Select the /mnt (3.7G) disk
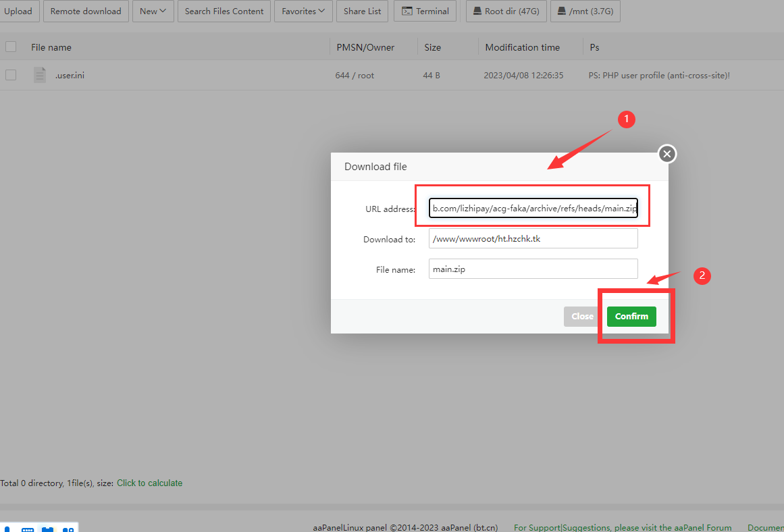 [x=562, y=11]
